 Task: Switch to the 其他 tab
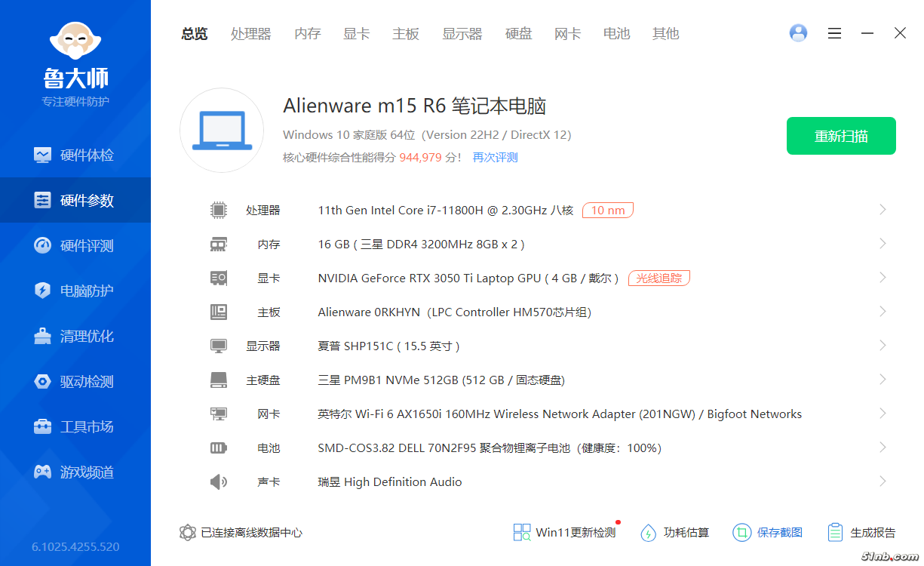pyautogui.click(x=666, y=34)
